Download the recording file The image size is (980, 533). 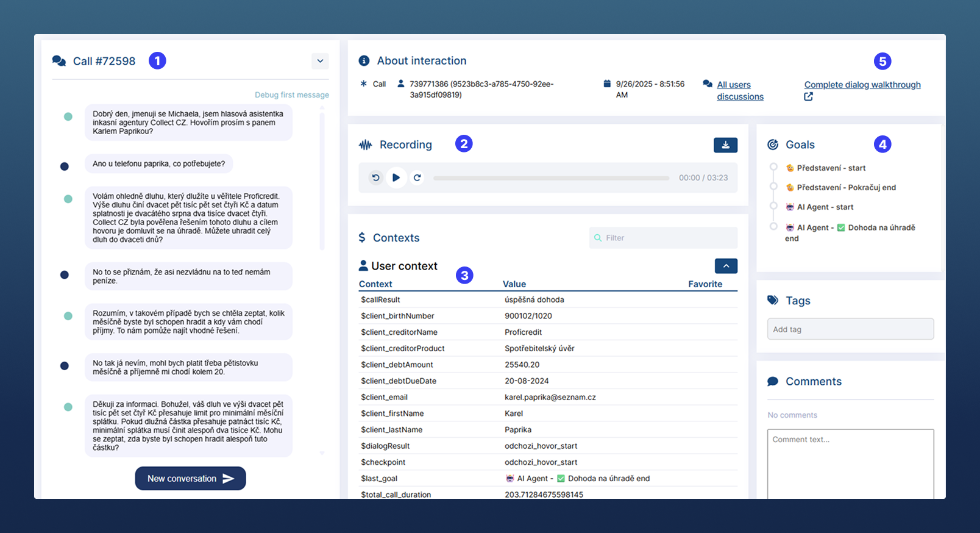coord(725,145)
